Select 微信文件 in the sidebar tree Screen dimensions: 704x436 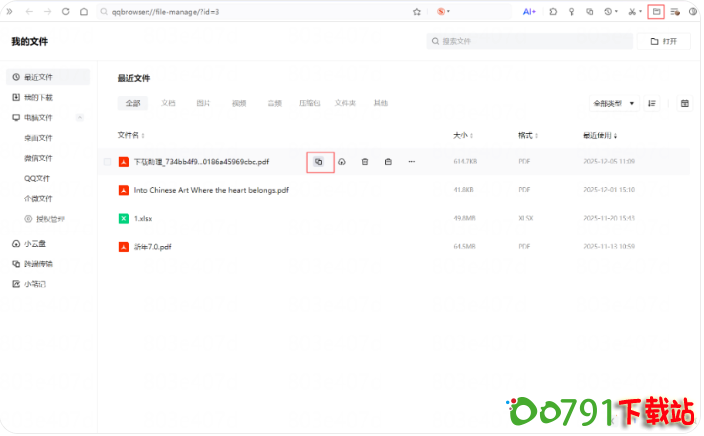[38, 158]
